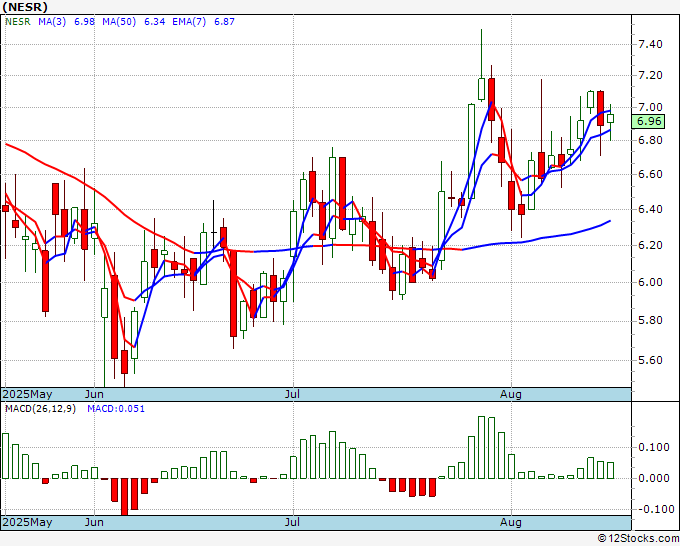Click the 6.00 price axis label
Screen dimensions: 680x546
pyautogui.click(x=650, y=282)
